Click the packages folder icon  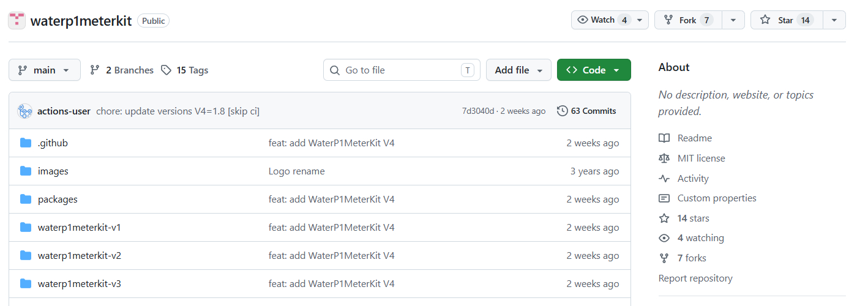tap(26, 200)
